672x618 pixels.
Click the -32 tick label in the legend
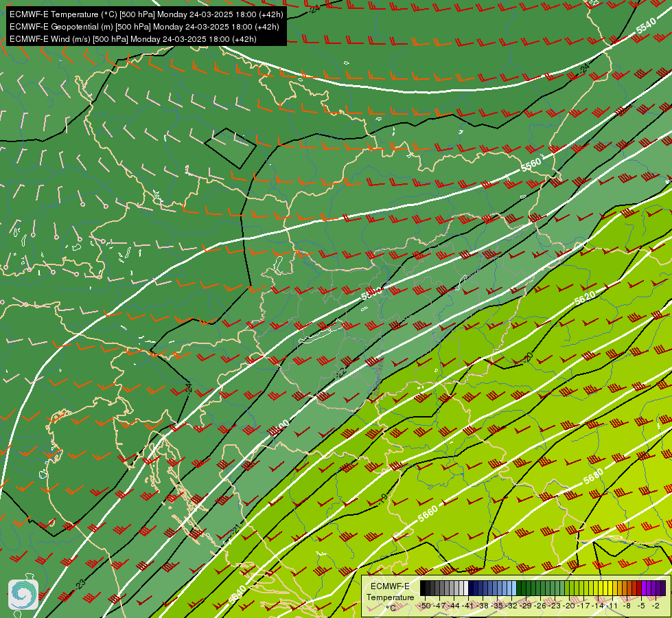pyautogui.click(x=511, y=606)
